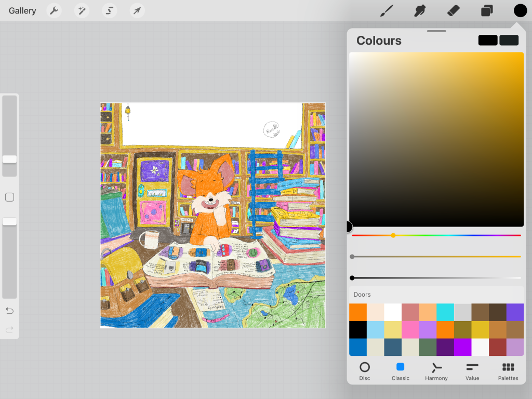Activate the Selection tool
Screen dimensions: 532x399
109,10
